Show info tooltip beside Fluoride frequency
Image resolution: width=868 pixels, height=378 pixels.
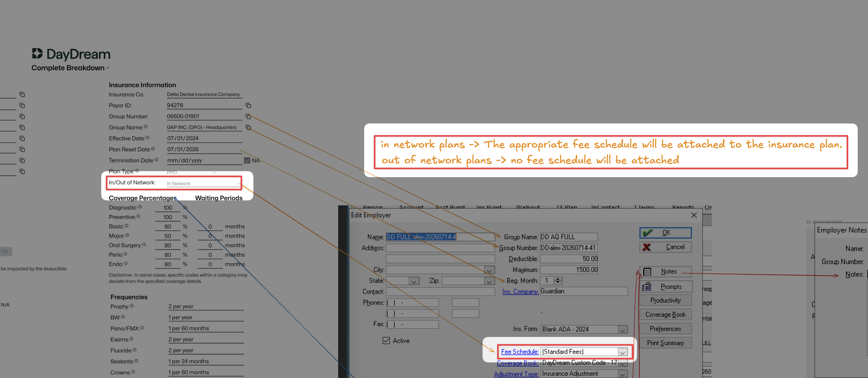pyautogui.click(x=134, y=350)
